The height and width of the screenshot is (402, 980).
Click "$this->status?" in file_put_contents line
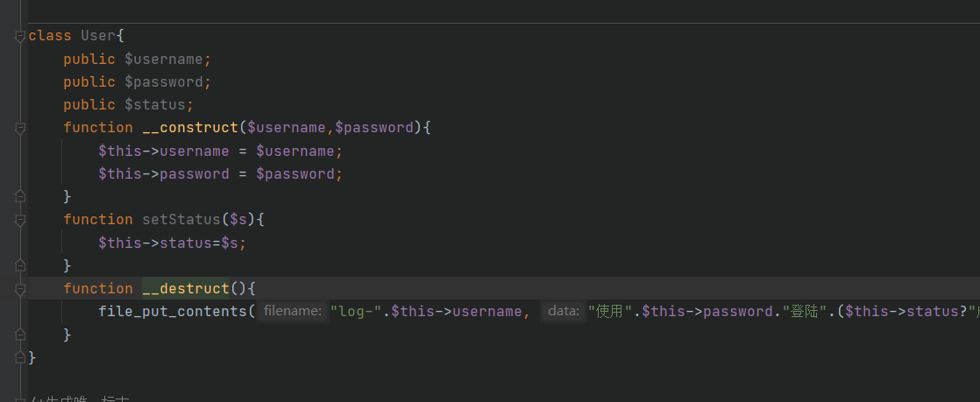point(906,311)
